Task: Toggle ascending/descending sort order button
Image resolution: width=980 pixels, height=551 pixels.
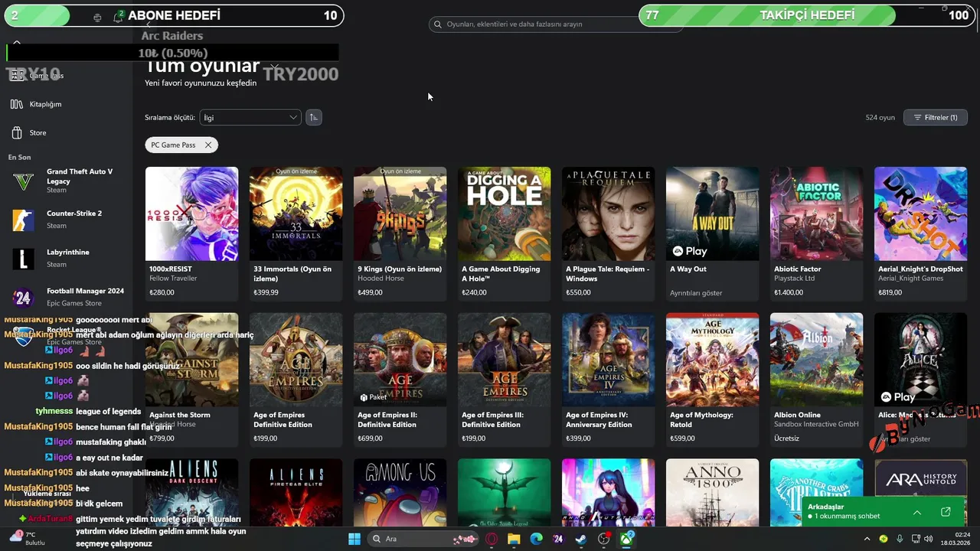Action: (x=313, y=117)
